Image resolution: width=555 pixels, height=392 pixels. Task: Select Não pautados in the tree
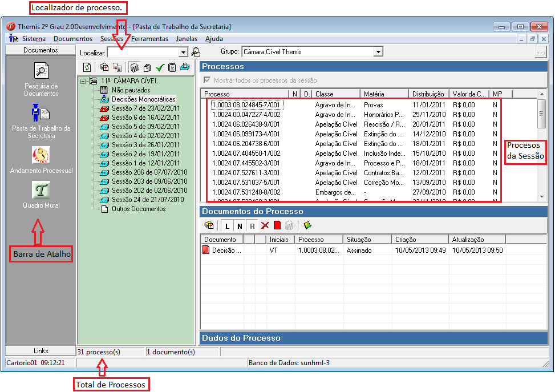pos(131,90)
